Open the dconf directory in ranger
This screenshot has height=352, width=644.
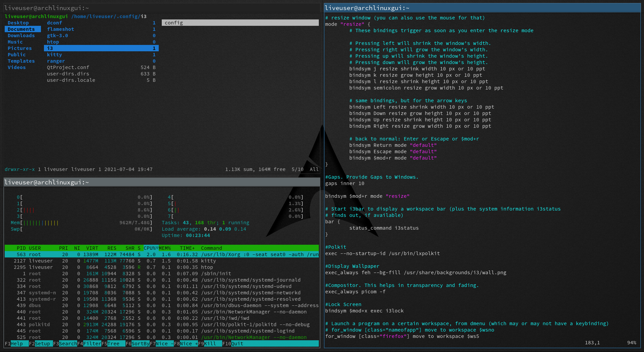tap(101, 23)
